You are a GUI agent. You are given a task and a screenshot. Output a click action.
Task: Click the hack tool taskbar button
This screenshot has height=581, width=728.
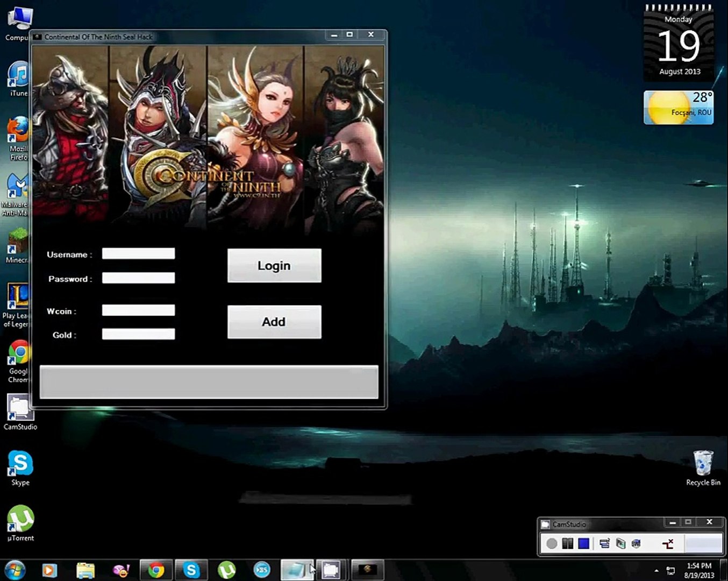368,570
